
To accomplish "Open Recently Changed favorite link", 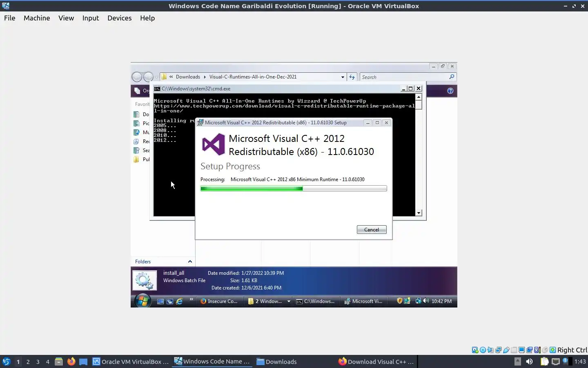I will tap(141, 141).
